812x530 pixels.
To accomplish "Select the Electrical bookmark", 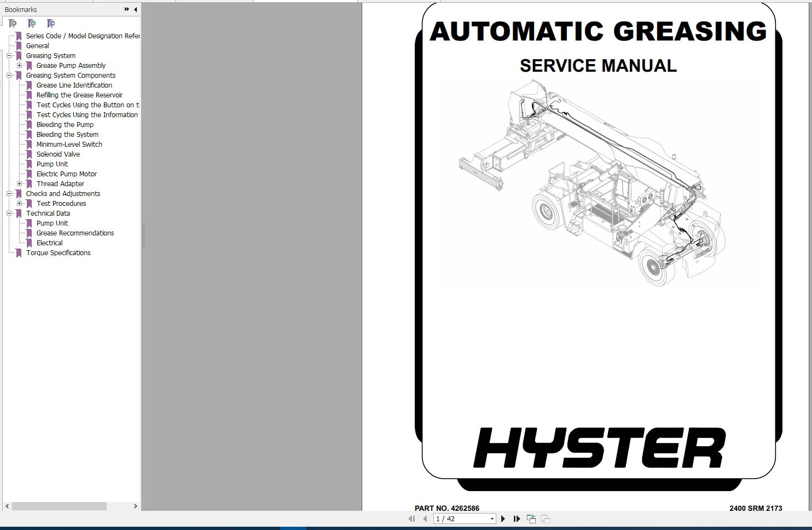I will [x=50, y=243].
